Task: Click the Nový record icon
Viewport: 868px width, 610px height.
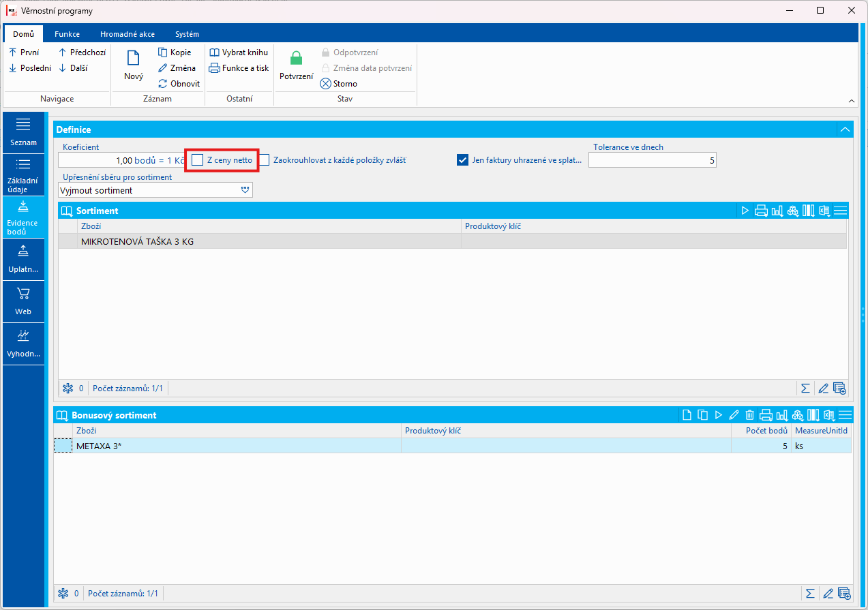Action: click(134, 58)
